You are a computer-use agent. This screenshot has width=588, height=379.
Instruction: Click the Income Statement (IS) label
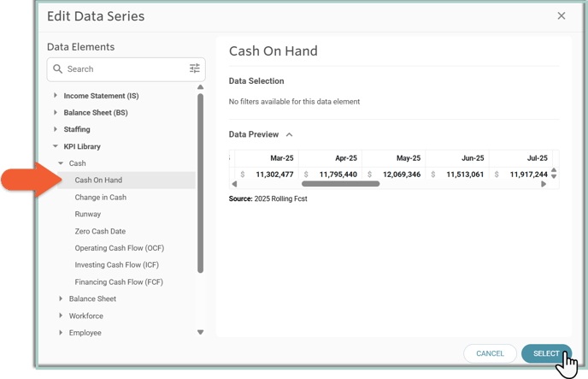[x=101, y=96]
